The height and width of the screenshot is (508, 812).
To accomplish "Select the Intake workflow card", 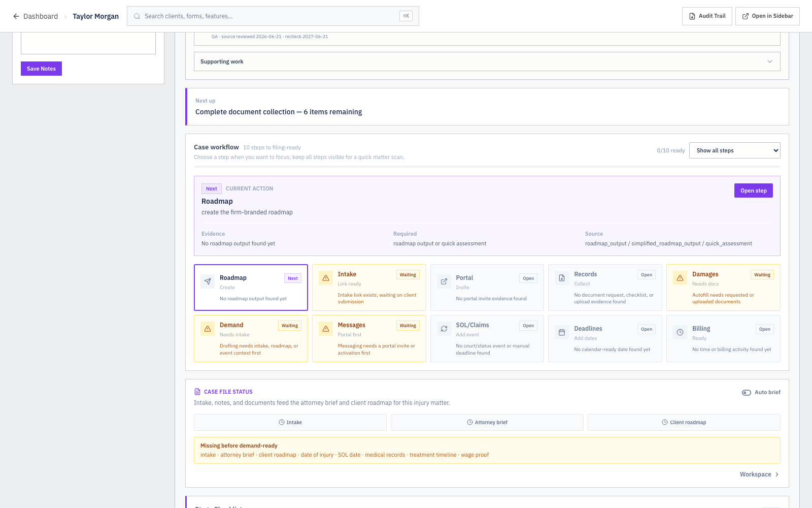I will (369, 288).
